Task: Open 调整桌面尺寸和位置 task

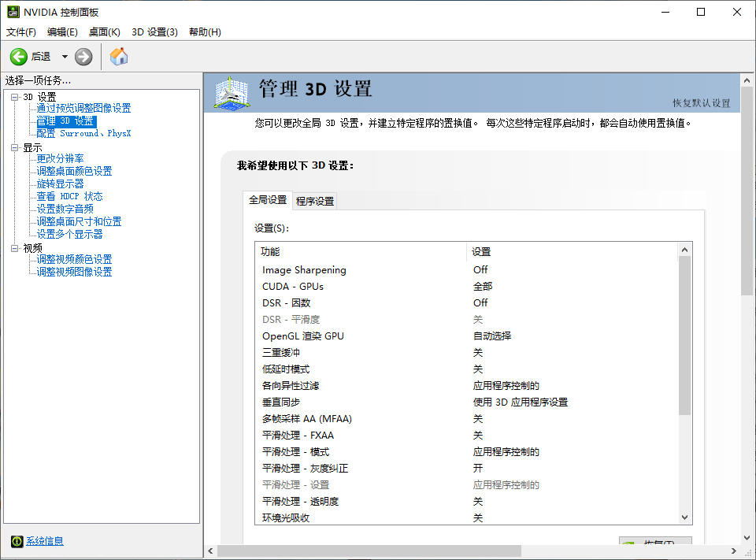Action: [x=79, y=221]
